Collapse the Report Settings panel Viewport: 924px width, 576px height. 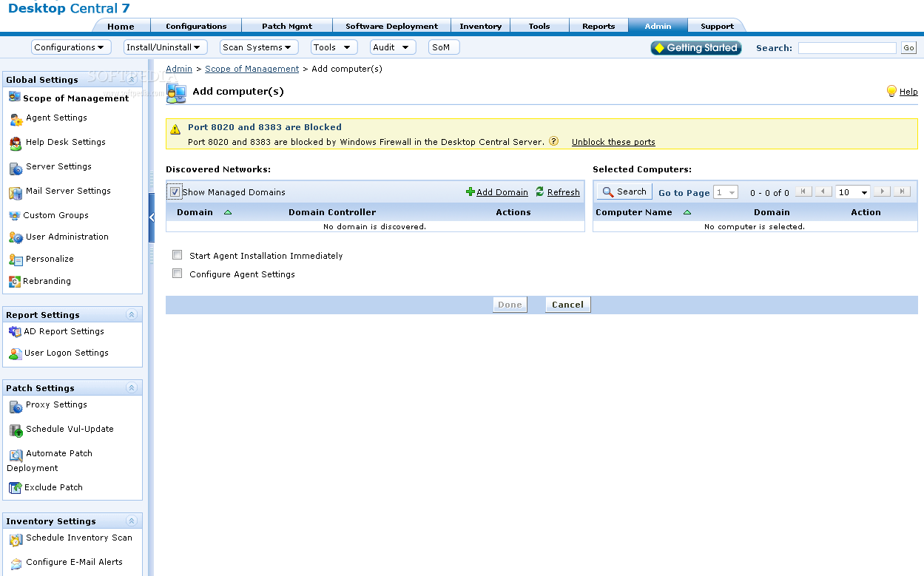[x=132, y=314]
